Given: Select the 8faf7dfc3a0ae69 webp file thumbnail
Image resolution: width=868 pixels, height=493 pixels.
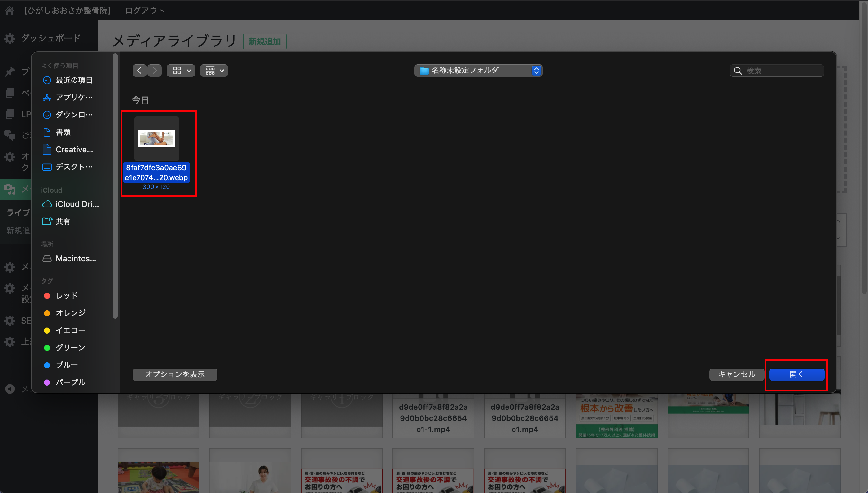Looking at the screenshot, I should pos(156,139).
